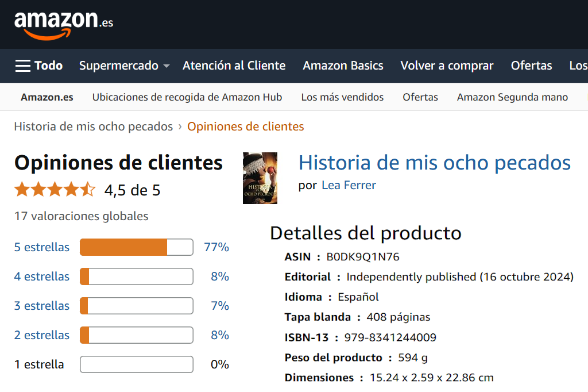Image resolution: width=588 pixels, height=392 pixels.
Task: Open Amazon Segunda mano
Action: pos(512,97)
